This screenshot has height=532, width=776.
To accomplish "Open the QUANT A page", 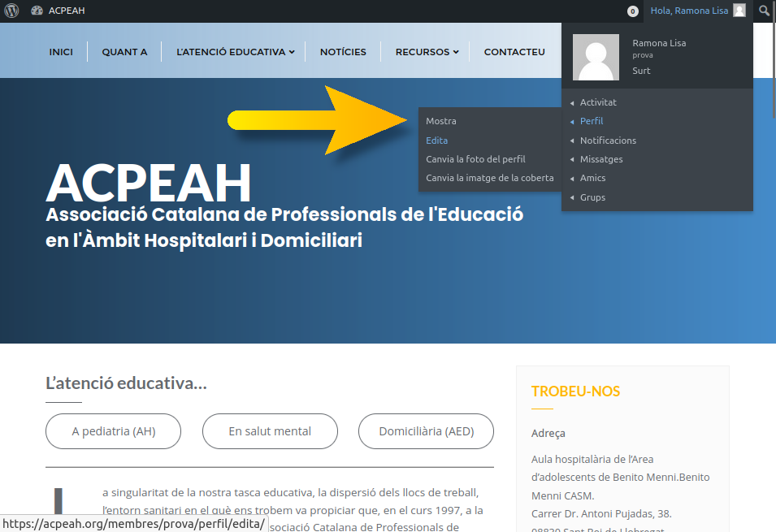I will (x=124, y=52).
